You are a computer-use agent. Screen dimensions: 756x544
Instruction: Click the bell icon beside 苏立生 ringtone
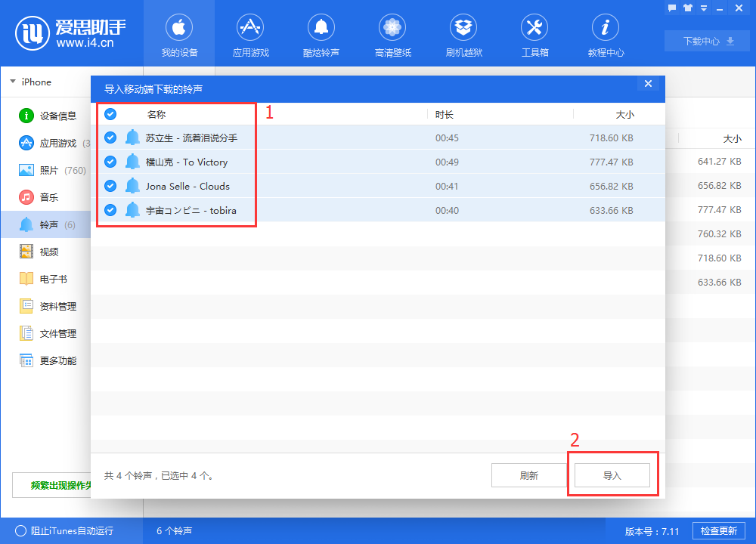click(x=133, y=138)
